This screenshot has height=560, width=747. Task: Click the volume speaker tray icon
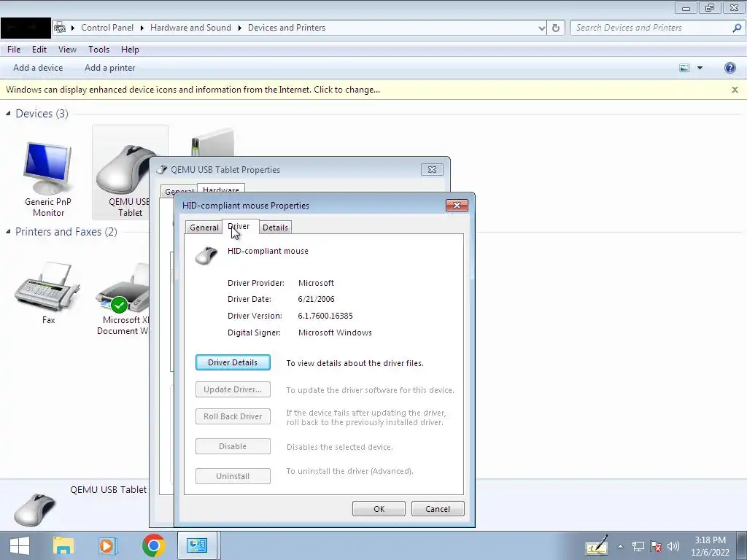click(673, 546)
